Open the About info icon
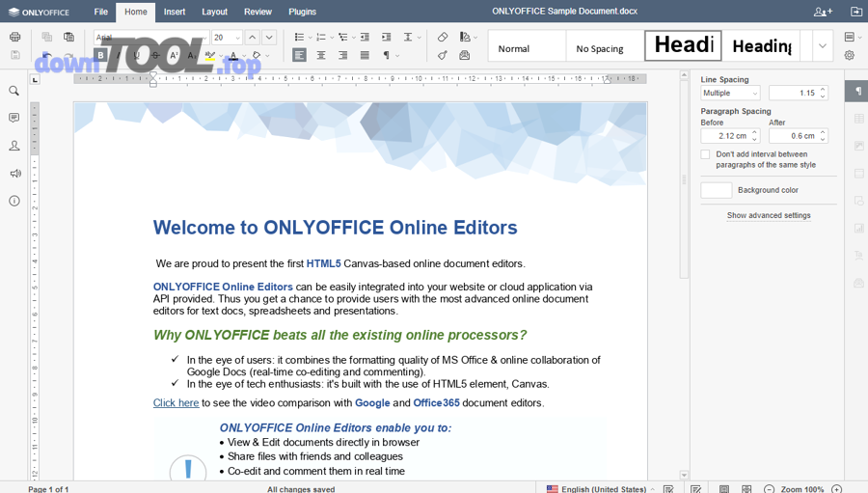This screenshot has width=868, height=493. pyautogui.click(x=14, y=201)
